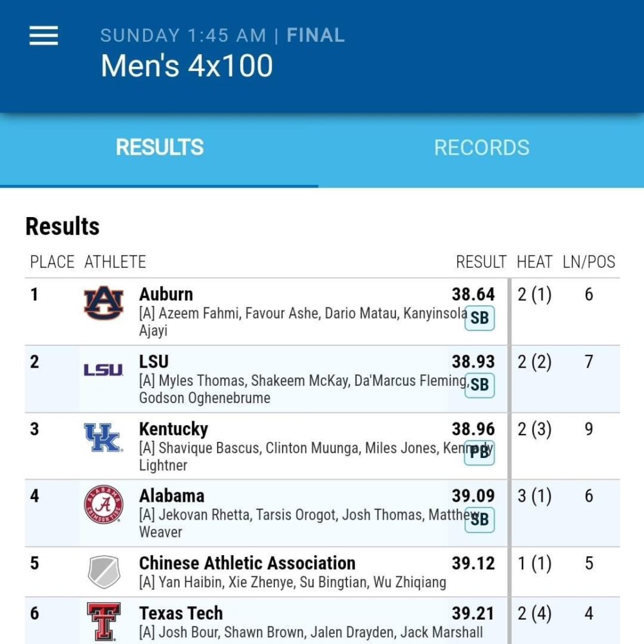Click LSU's SB badge
This screenshot has width=644, height=644.
point(479,385)
